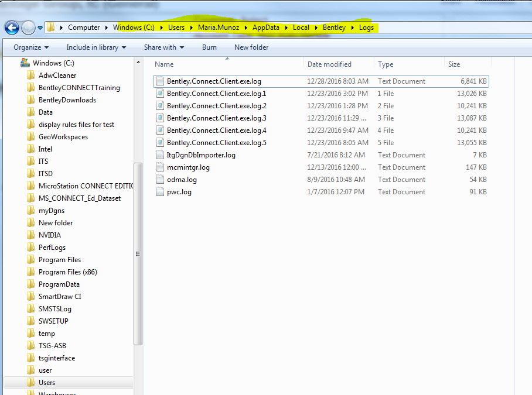532x395 pixels.
Task: Go to Local in the address bar
Action: [301, 28]
